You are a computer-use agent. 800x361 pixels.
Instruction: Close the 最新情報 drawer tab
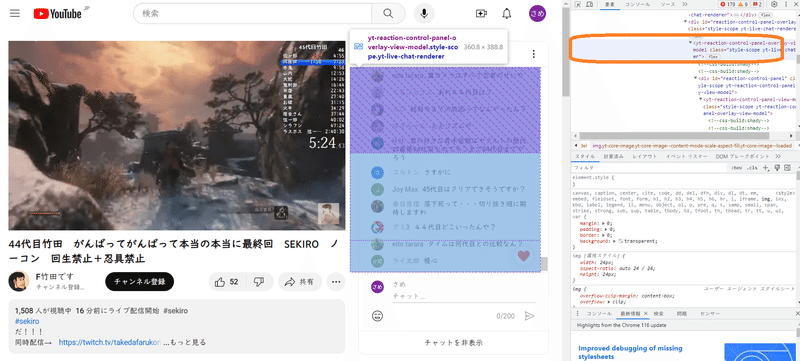pos(645,314)
